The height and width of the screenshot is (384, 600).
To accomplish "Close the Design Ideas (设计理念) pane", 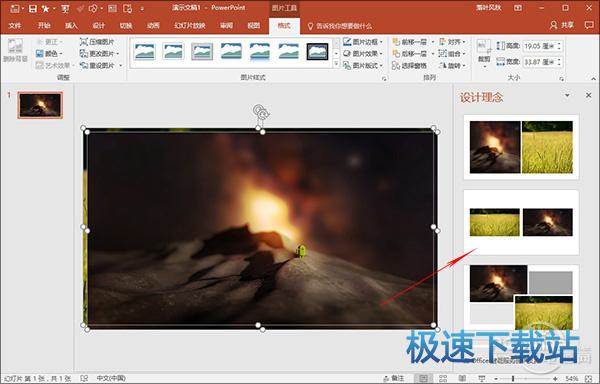I will coord(589,95).
